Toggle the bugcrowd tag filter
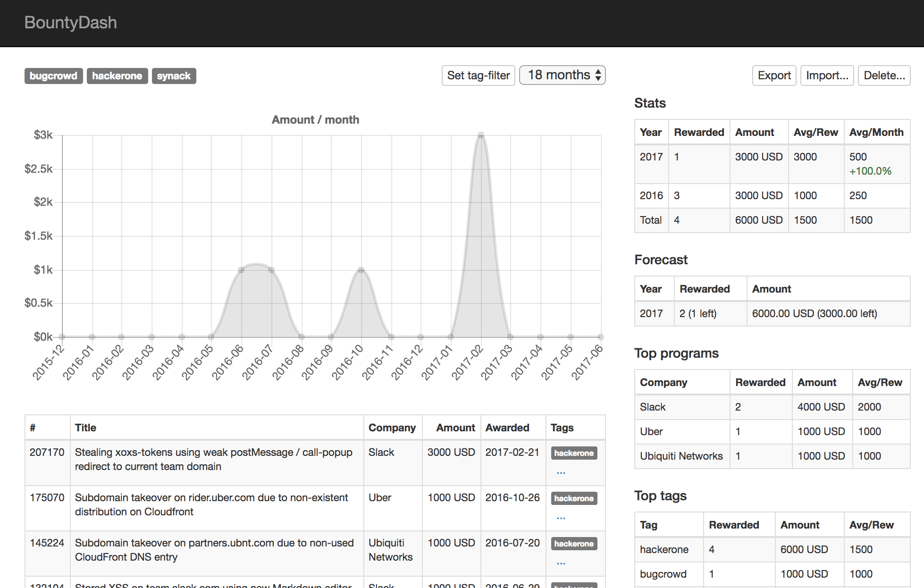924x588 pixels. click(53, 76)
